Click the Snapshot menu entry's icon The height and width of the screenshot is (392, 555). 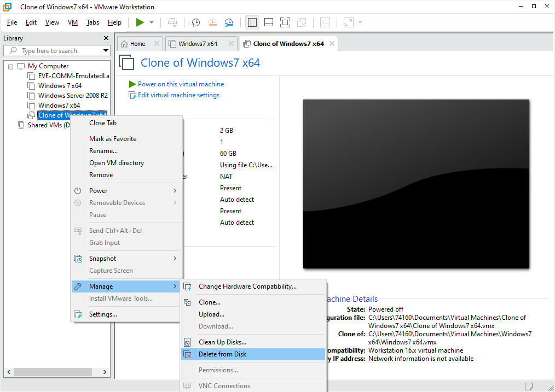tap(78, 259)
